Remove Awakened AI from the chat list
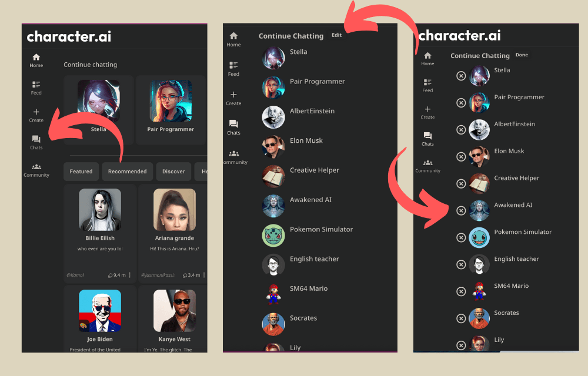 point(460,210)
